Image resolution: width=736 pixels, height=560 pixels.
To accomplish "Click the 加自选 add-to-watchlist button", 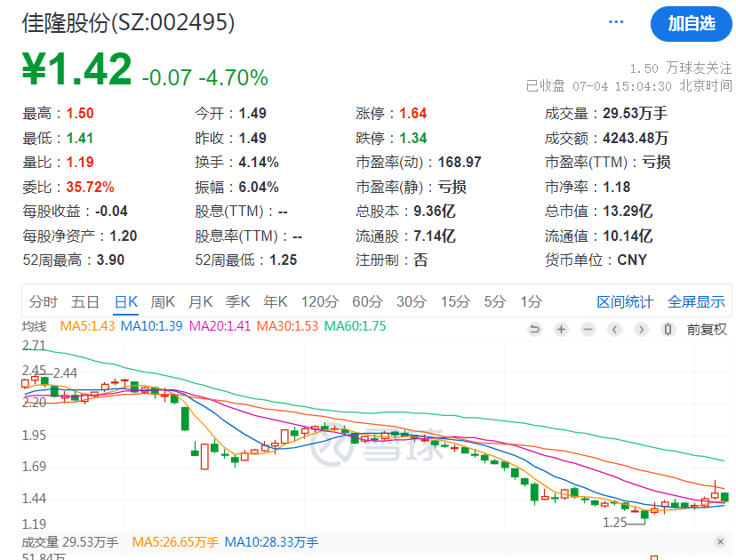I will pos(691,23).
